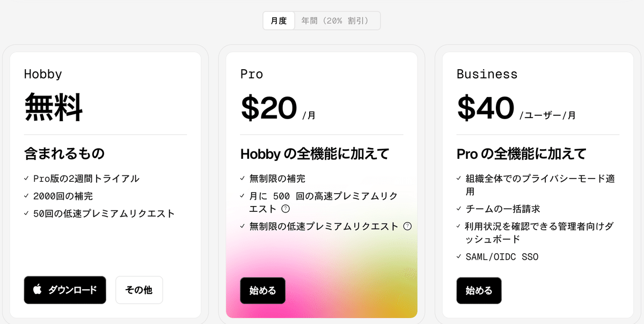Click the Hobby plan title
644x324 pixels.
pos(42,74)
